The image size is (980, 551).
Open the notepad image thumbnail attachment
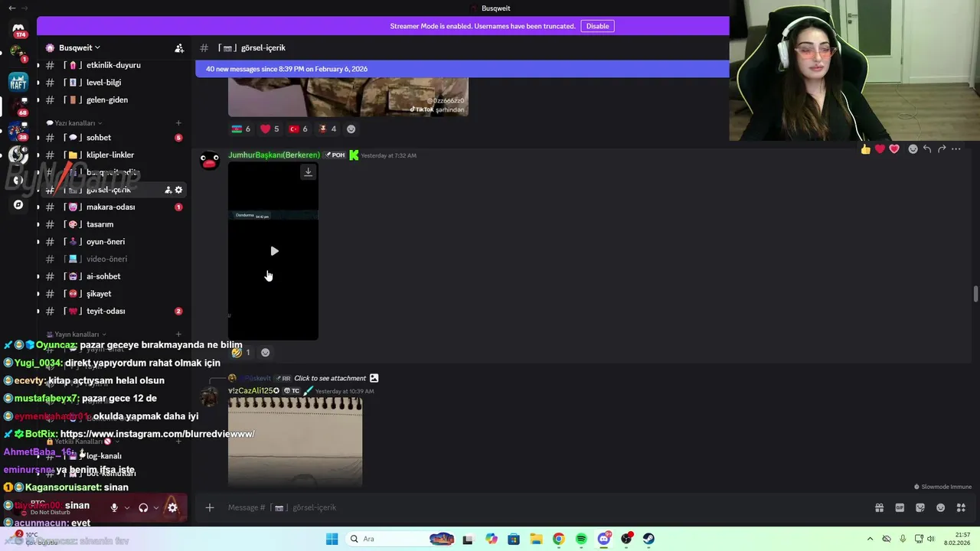click(x=295, y=442)
